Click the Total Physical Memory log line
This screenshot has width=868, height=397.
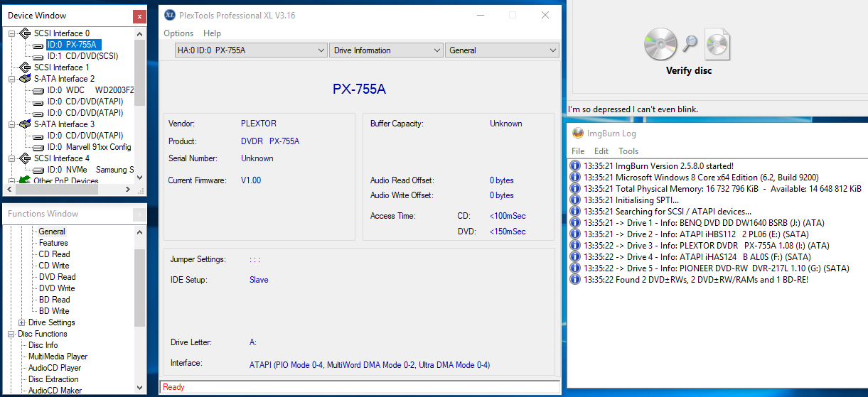pyautogui.click(x=722, y=189)
